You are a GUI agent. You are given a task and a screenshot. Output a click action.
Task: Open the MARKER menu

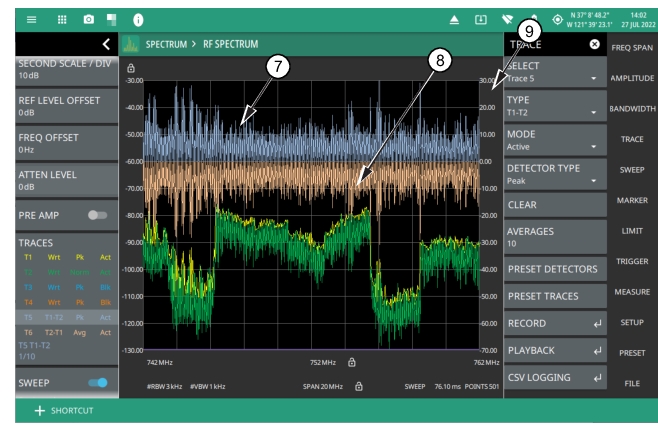pos(631,200)
